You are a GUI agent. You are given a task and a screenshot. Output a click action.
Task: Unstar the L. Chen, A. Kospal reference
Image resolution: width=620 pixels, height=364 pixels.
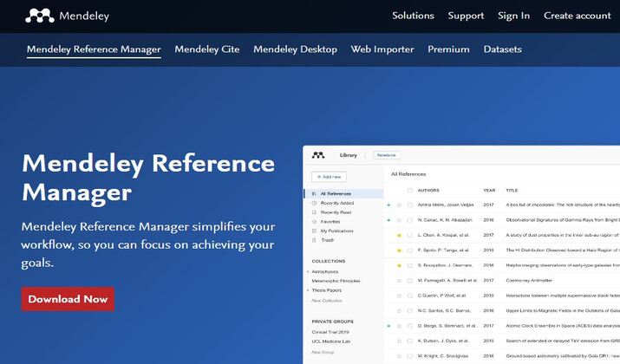coord(399,235)
